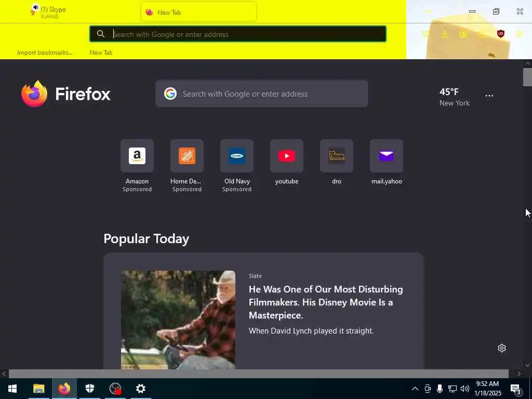Click the vertical scrollbar thumb

(528, 77)
